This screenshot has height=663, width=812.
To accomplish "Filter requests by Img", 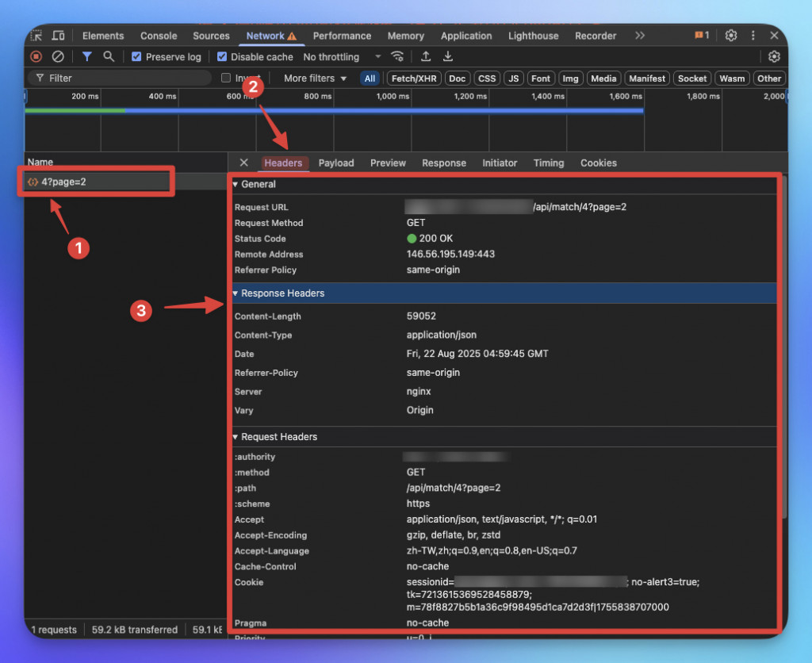I will tap(570, 79).
